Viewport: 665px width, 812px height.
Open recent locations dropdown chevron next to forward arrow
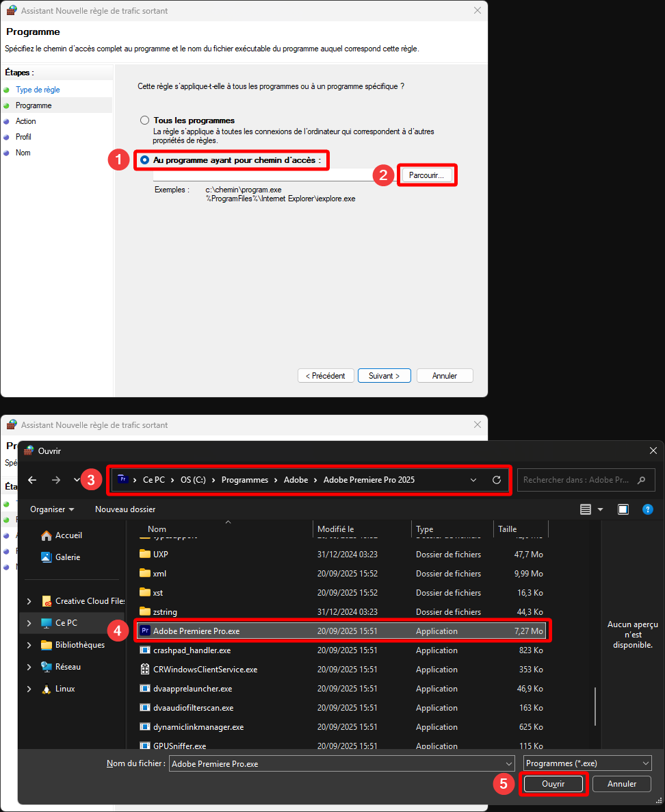[x=77, y=480]
